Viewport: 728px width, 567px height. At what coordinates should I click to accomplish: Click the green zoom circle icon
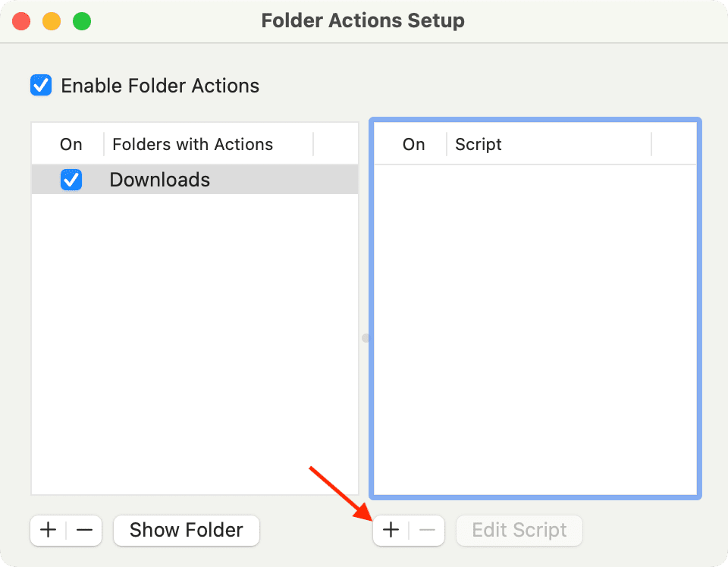point(82,21)
